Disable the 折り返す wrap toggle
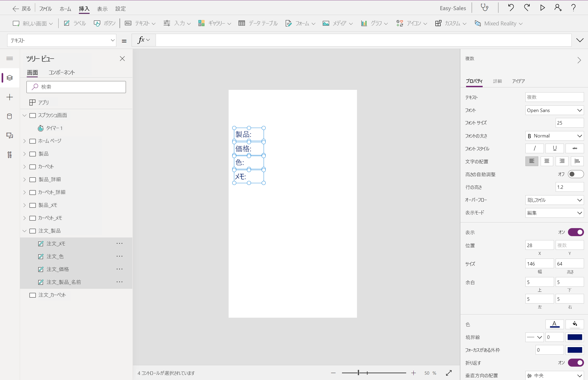This screenshot has height=380, width=588. (575, 363)
